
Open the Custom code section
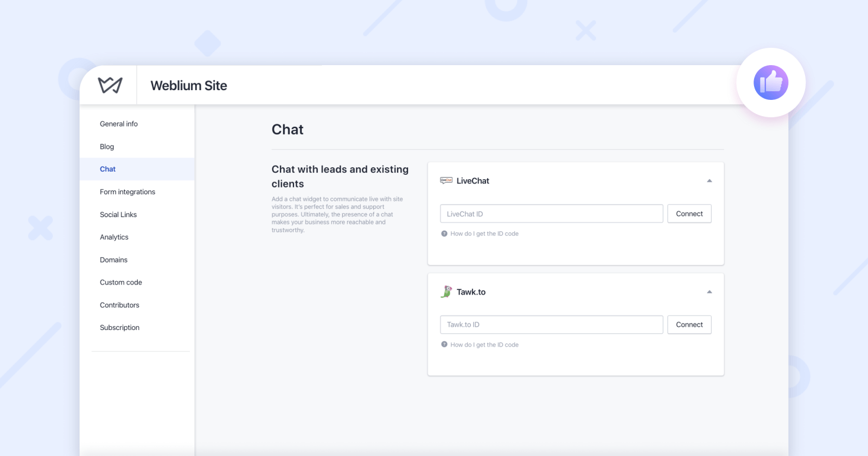point(121,282)
